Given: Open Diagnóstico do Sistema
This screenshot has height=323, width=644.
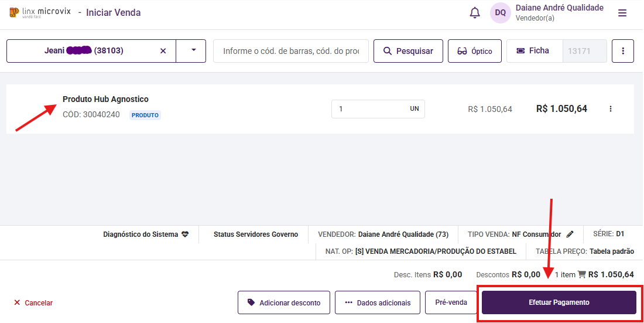Looking at the screenshot, I should (x=146, y=234).
